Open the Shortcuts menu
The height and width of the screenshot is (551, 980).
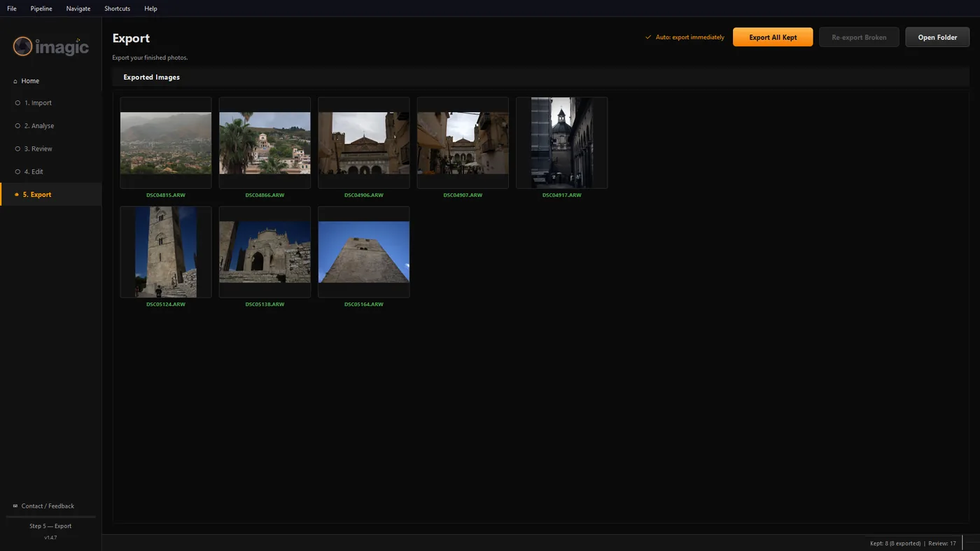pos(118,8)
